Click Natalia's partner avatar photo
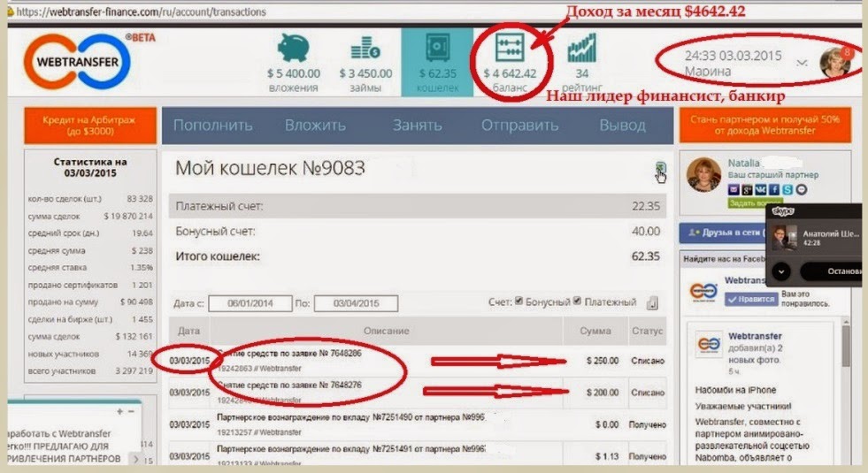868x473 pixels. click(x=703, y=173)
